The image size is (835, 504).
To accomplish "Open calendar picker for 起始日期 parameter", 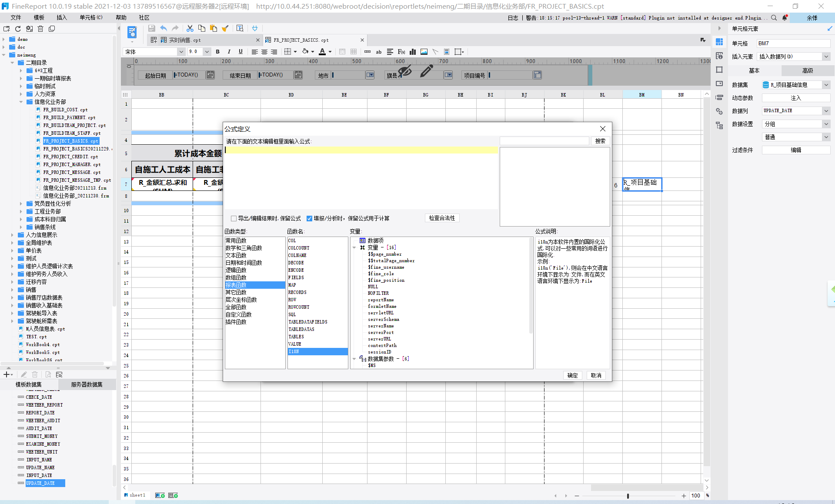I will [x=210, y=75].
